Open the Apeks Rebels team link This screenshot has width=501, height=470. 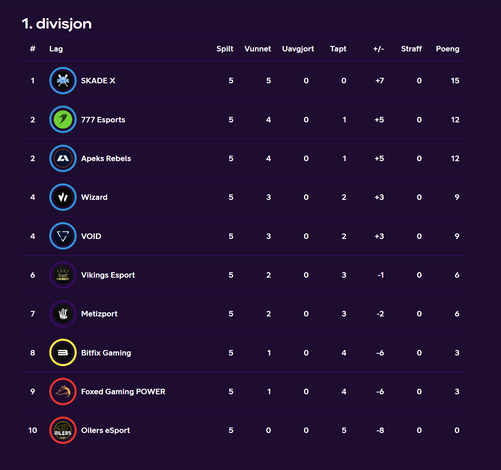106,159
